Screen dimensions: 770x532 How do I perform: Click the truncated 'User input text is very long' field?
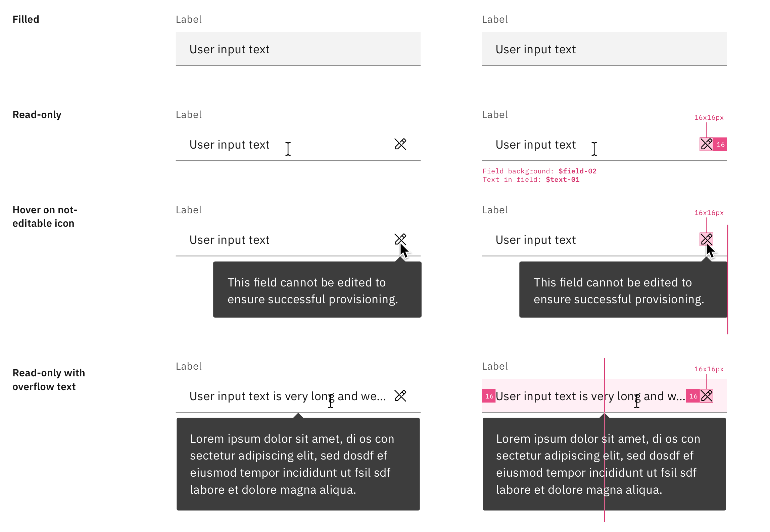[289, 396]
